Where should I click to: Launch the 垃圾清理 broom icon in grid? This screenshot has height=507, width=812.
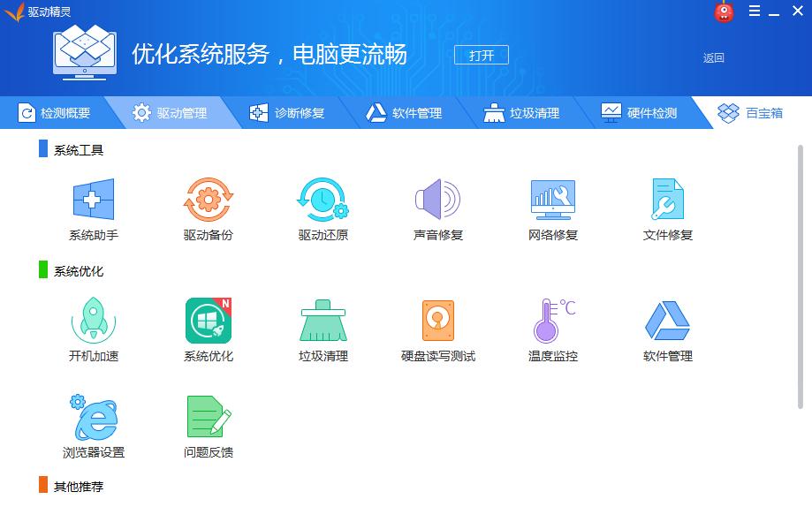(x=323, y=320)
